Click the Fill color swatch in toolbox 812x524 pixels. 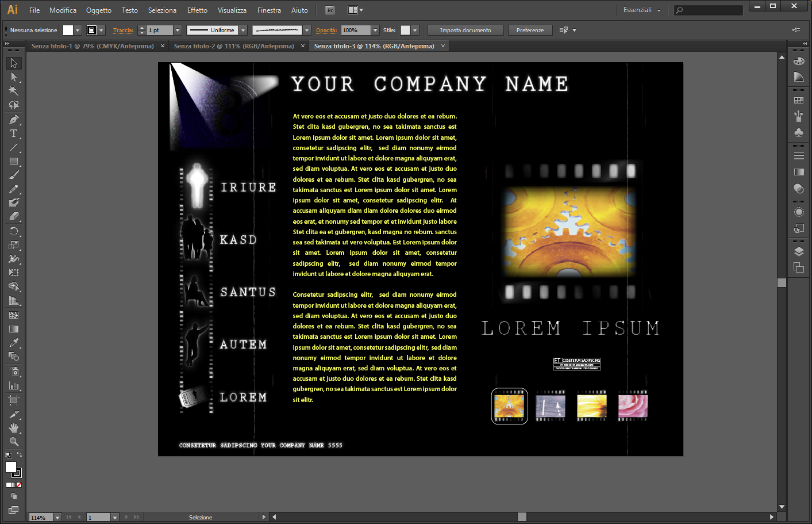click(x=10, y=467)
